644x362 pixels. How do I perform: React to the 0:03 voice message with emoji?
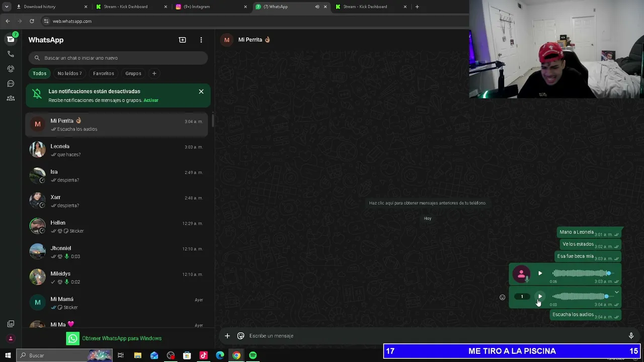502,297
